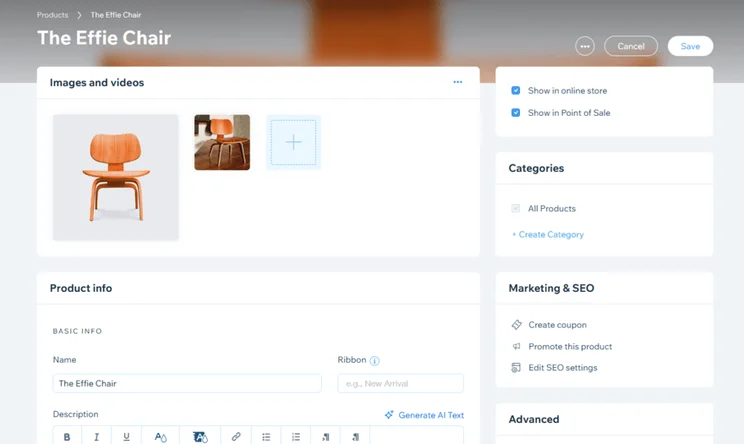This screenshot has width=744, height=444.
Task: Click the Categories heading
Action: pos(536,168)
